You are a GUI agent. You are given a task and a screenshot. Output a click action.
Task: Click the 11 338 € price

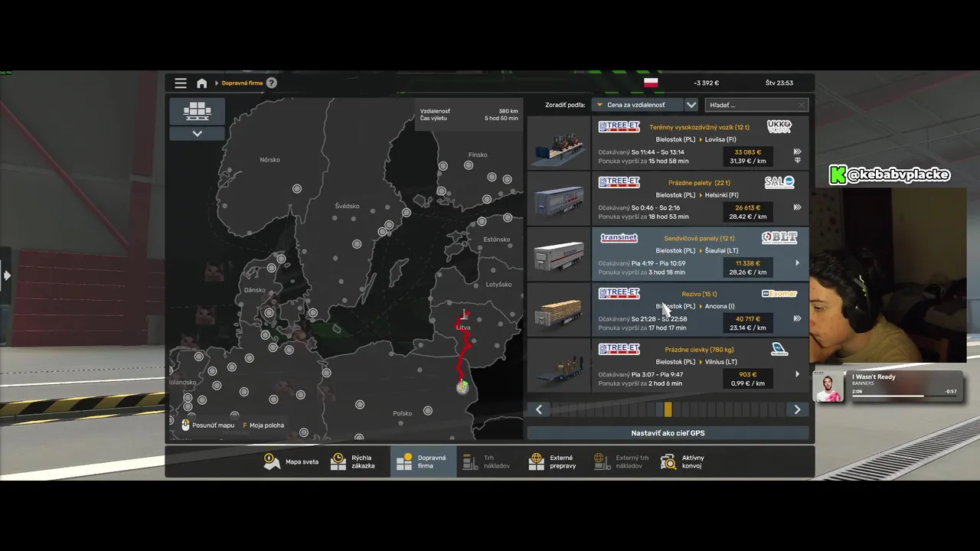[x=746, y=263]
